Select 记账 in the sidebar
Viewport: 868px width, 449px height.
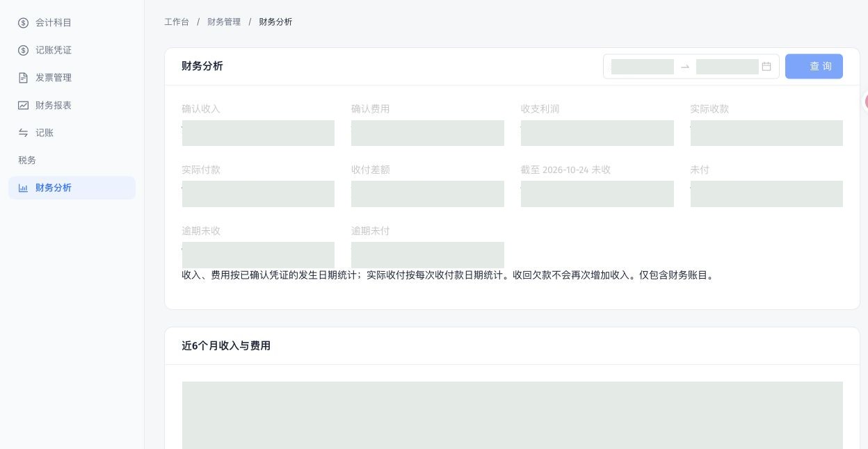[72, 133]
